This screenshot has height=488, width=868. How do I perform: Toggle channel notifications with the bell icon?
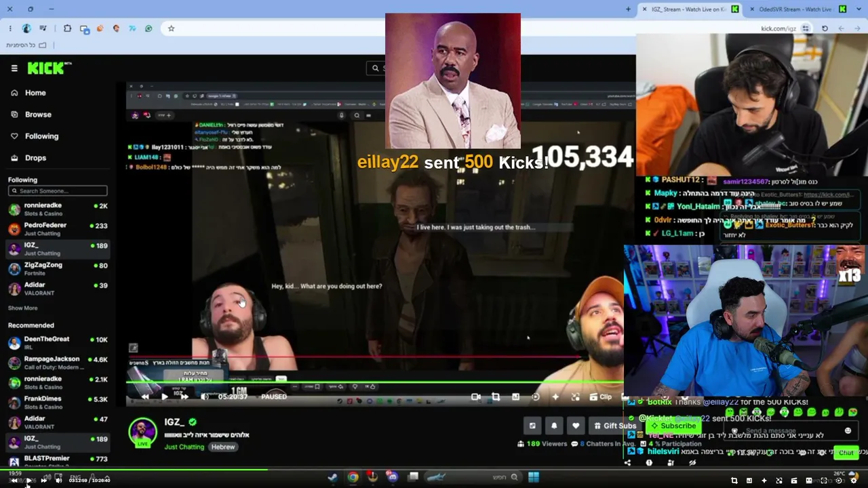(554, 426)
